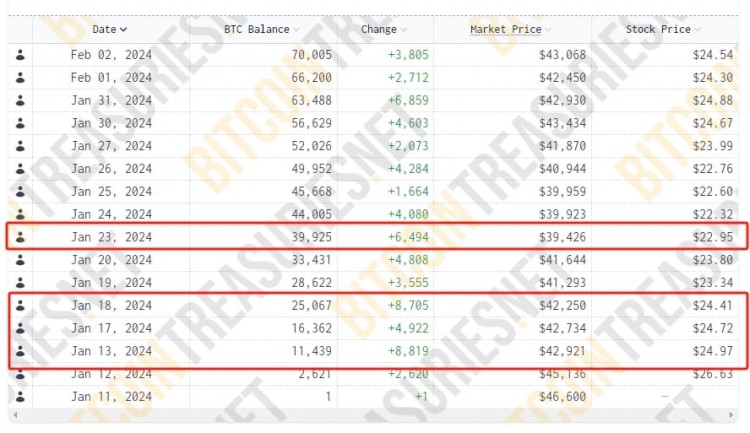Click person icon beside Jan 27, 2024

pyautogui.click(x=20, y=146)
